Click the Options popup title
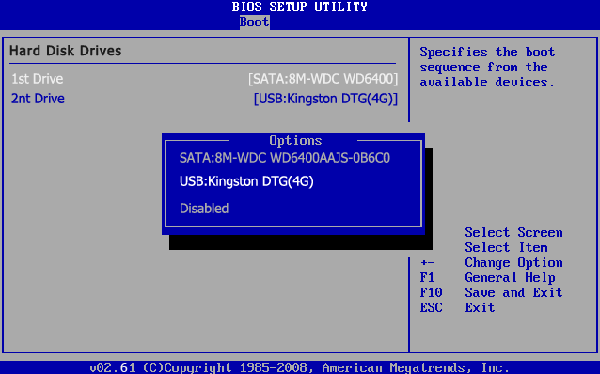Image resolution: width=600 pixels, height=374 pixels. [295, 140]
